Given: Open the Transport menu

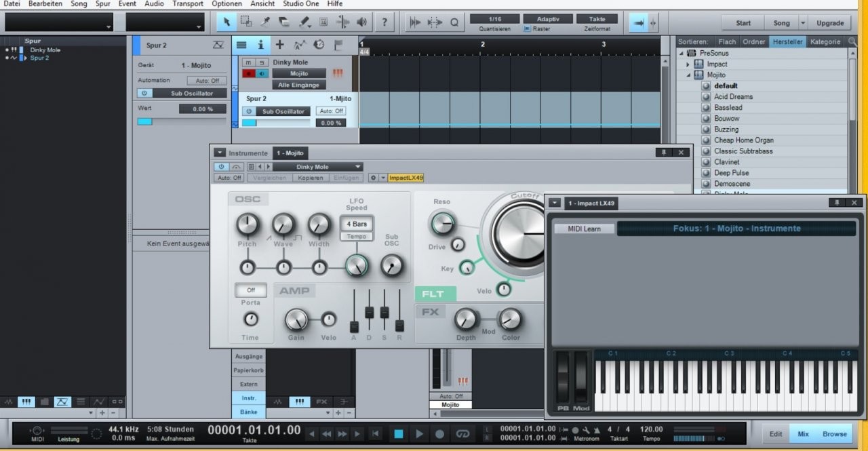Looking at the screenshot, I should click(188, 4).
